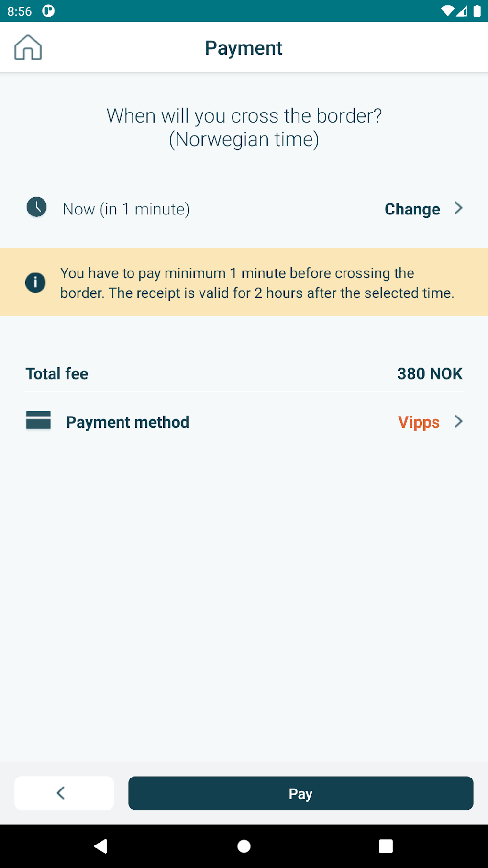Tap the info icon in yellow banner

pyautogui.click(x=35, y=282)
